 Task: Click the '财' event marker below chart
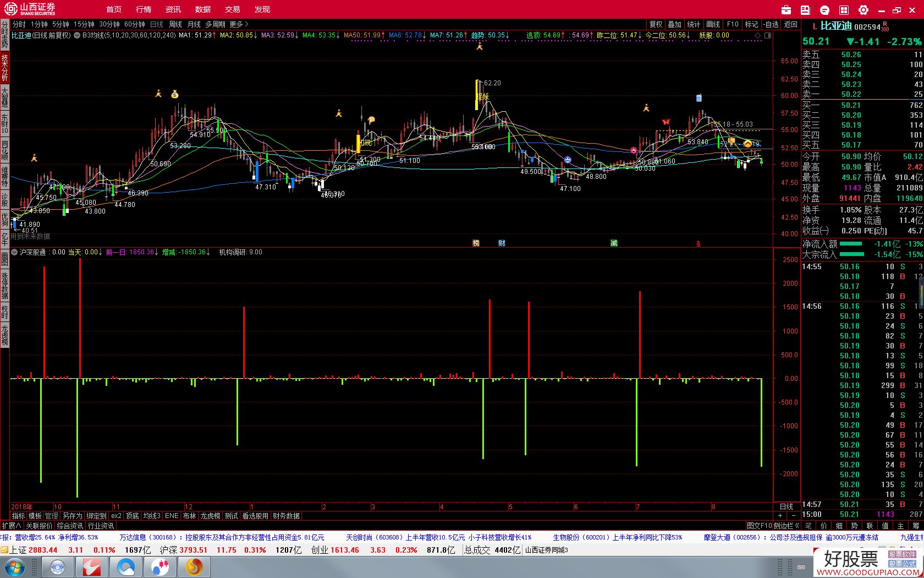pyautogui.click(x=502, y=243)
